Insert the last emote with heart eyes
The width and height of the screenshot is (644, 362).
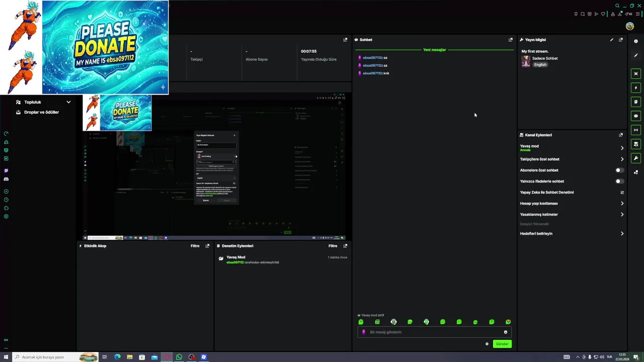pyautogui.click(x=508, y=322)
